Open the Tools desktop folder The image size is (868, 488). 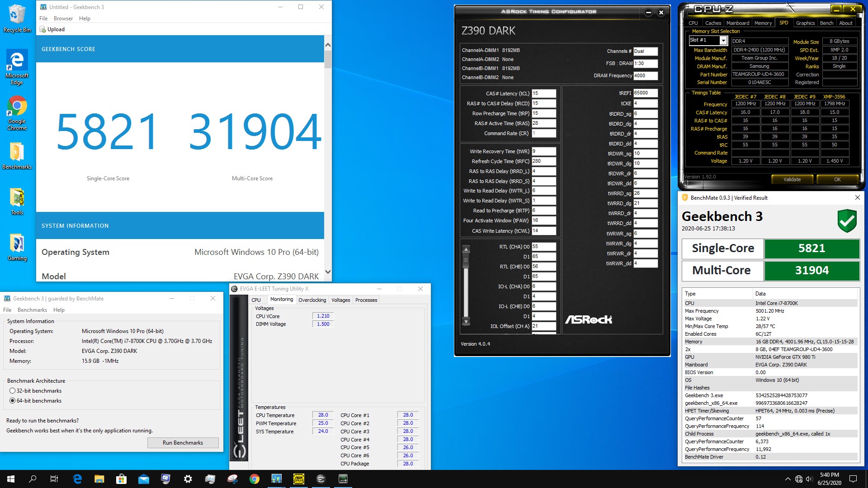tap(17, 202)
